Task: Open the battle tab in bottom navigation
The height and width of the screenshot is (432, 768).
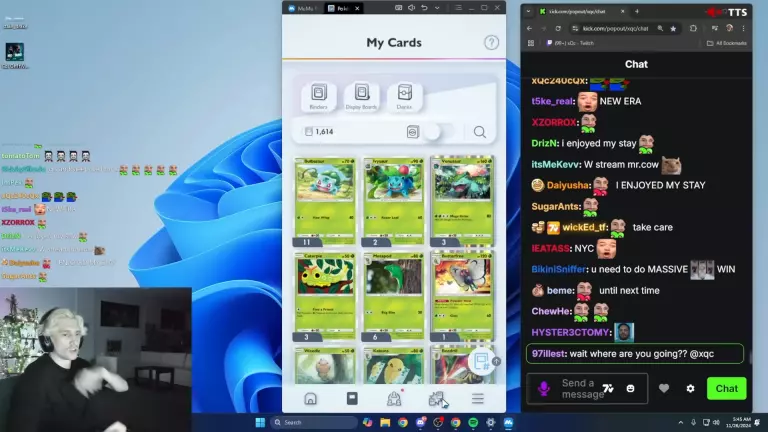Action: [x=436, y=399]
